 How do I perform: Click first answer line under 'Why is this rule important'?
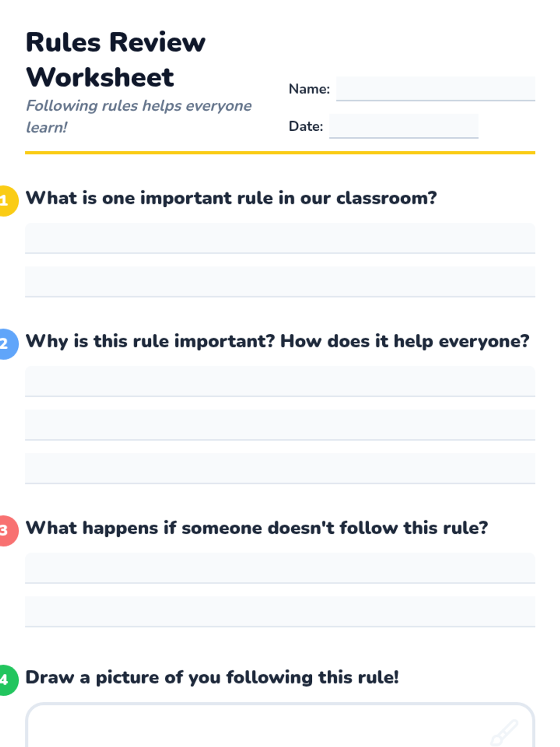tap(280, 381)
